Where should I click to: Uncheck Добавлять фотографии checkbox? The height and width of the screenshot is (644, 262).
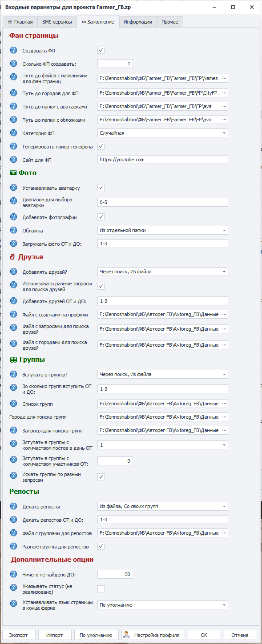tap(101, 217)
